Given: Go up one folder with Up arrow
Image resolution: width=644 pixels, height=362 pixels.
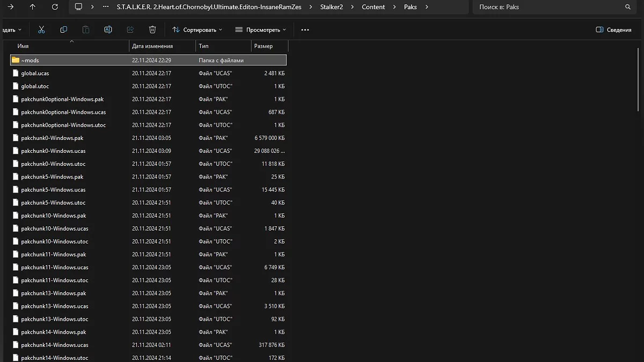Looking at the screenshot, I should point(33,7).
